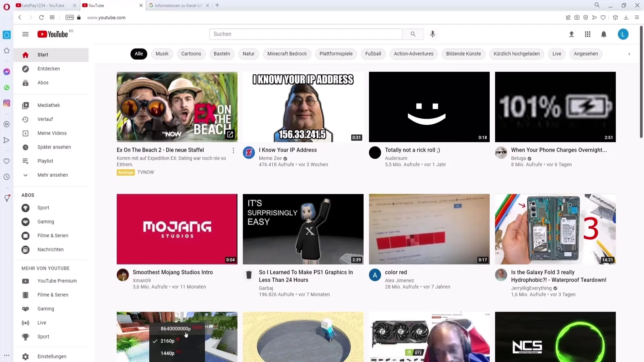644x362 pixels.
Task: Select the Cartoons filter chip
Action: pyautogui.click(x=191, y=54)
